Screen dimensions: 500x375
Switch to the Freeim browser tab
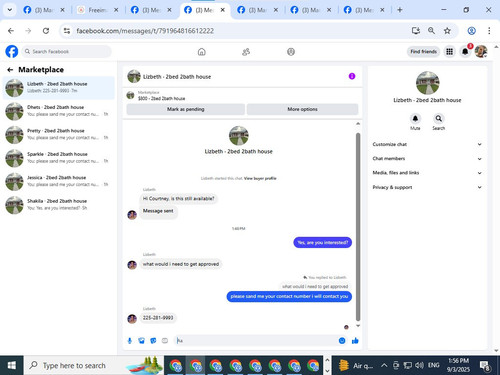tap(97, 10)
